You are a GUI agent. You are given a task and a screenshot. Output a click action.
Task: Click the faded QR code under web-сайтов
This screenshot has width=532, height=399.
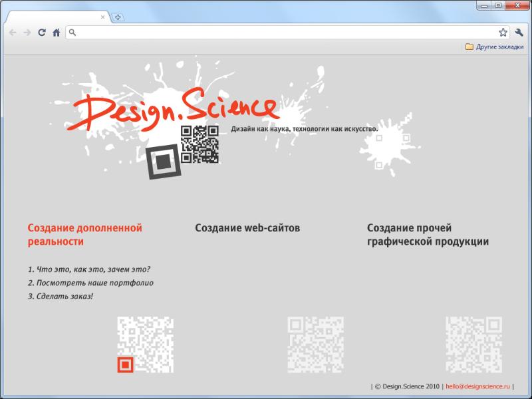point(315,344)
